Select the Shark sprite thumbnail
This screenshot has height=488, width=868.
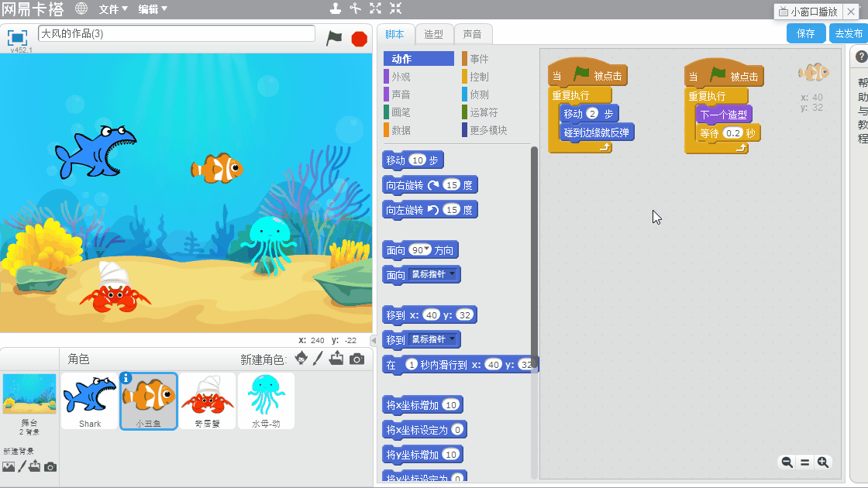pyautogui.click(x=90, y=401)
